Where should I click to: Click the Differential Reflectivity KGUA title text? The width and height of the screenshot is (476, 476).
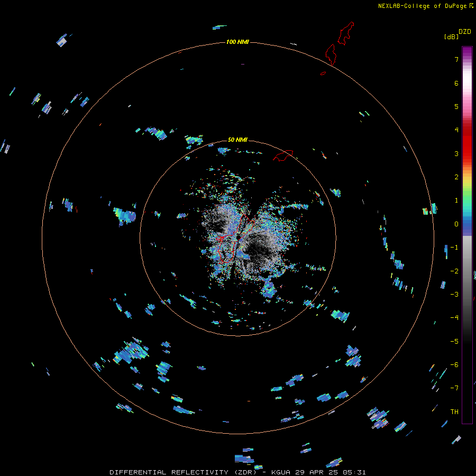[237, 472]
